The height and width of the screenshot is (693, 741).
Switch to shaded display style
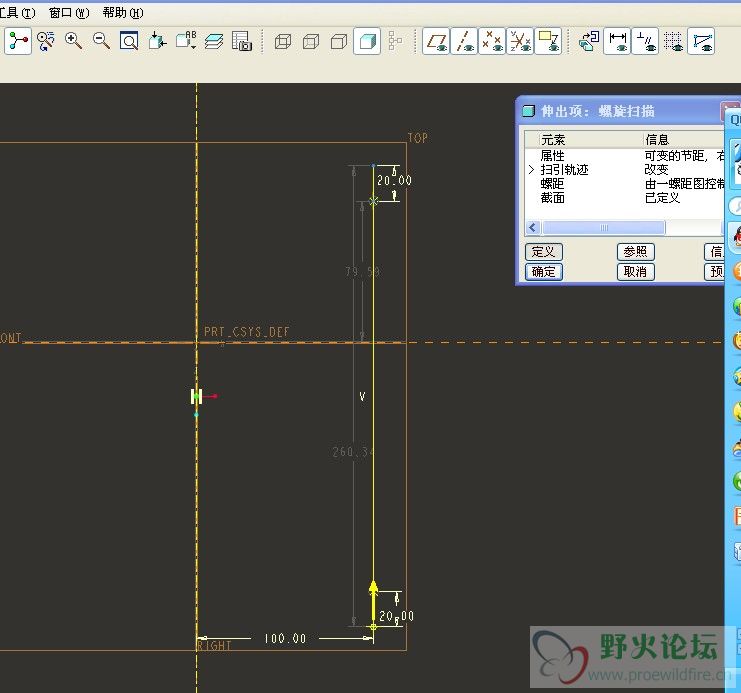(367, 41)
